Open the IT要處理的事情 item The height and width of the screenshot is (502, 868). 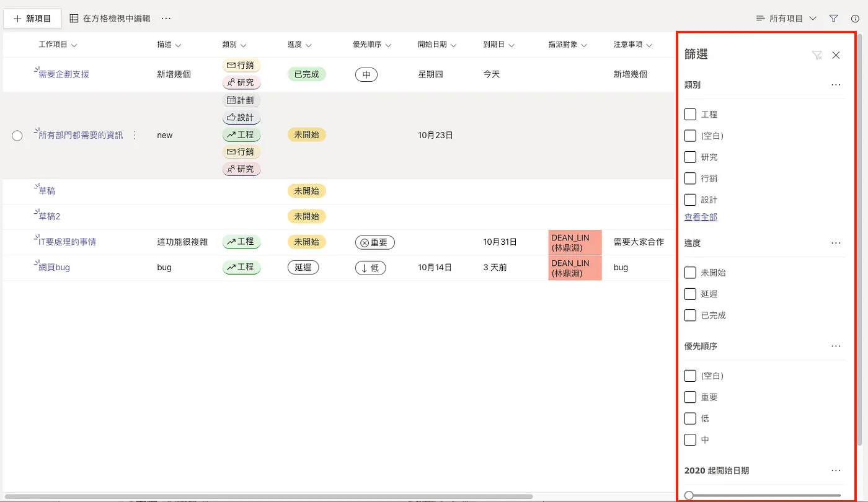(67, 242)
